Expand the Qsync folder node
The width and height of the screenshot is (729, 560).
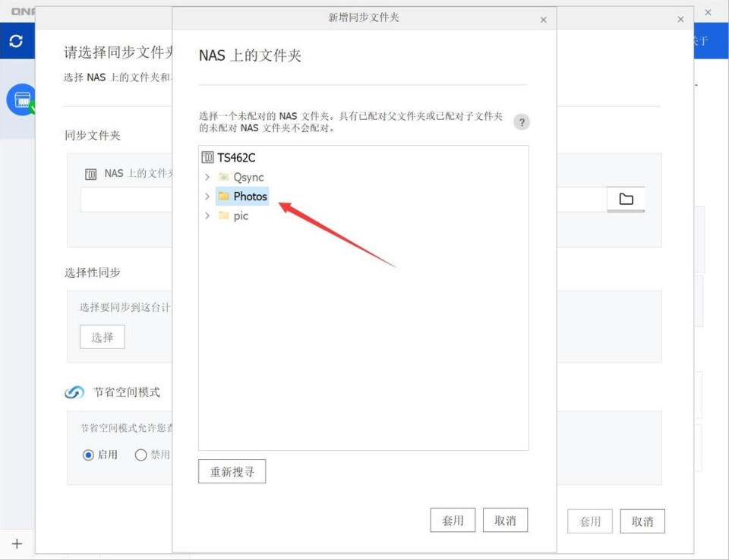207,177
